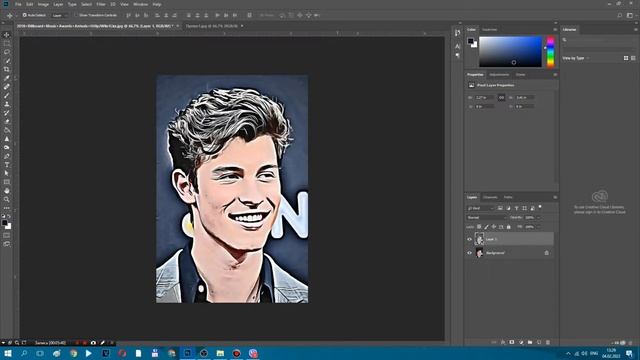Select the Brush tool
The height and width of the screenshot is (360, 640).
(x=7, y=96)
